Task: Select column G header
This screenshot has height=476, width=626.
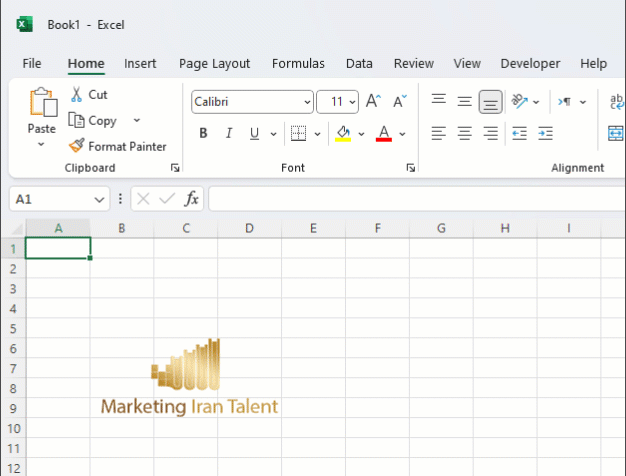Action: pos(441,228)
